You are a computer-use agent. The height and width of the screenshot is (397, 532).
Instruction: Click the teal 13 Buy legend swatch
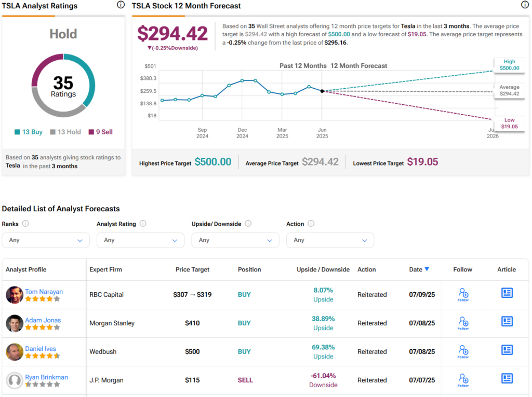[x=17, y=132]
